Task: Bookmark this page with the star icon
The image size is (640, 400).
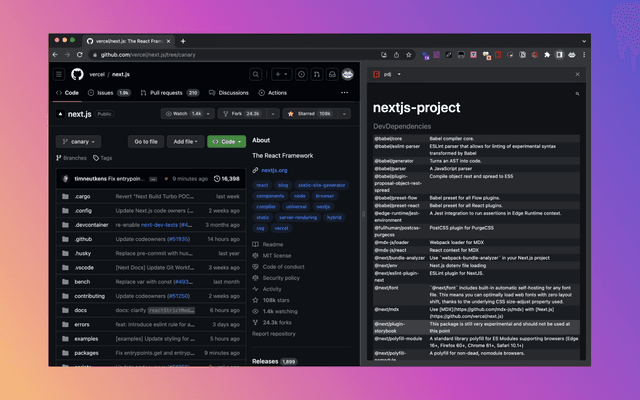Action: [409, 55]
